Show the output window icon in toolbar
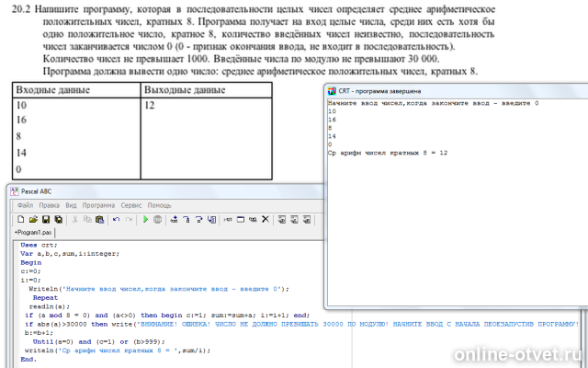The height and width of the screenshot is (368, 588). [241, 219]
